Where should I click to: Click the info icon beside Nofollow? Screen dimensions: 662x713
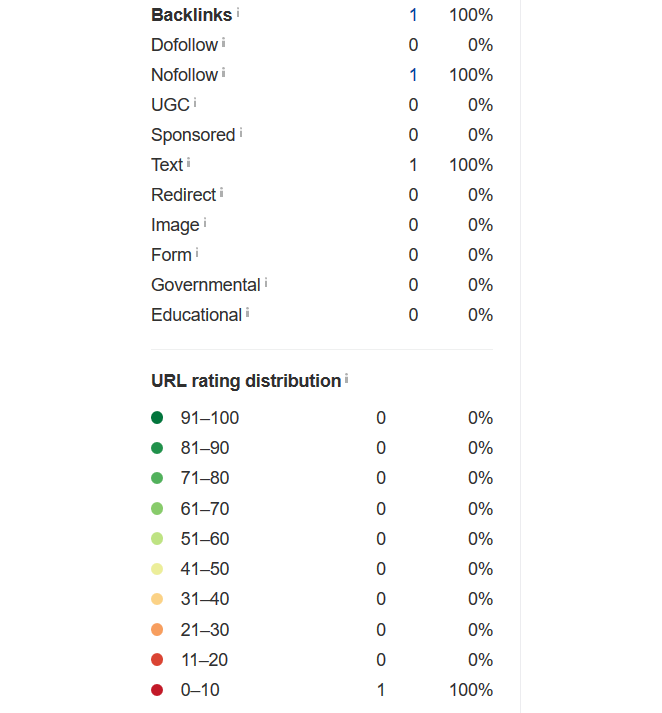coord(223,73)
